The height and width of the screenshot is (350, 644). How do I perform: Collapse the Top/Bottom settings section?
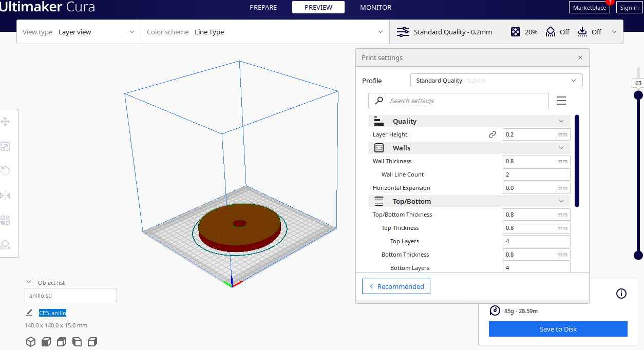coord(561,201)
